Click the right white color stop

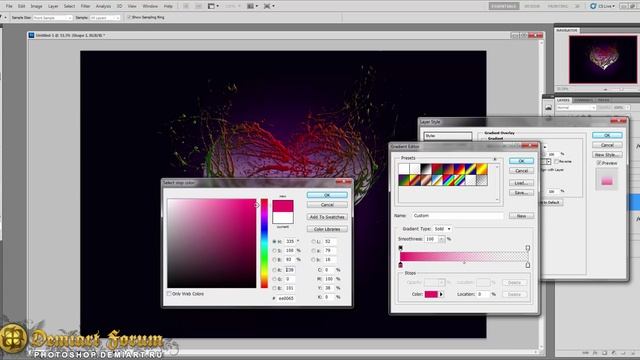pos(528,265)
